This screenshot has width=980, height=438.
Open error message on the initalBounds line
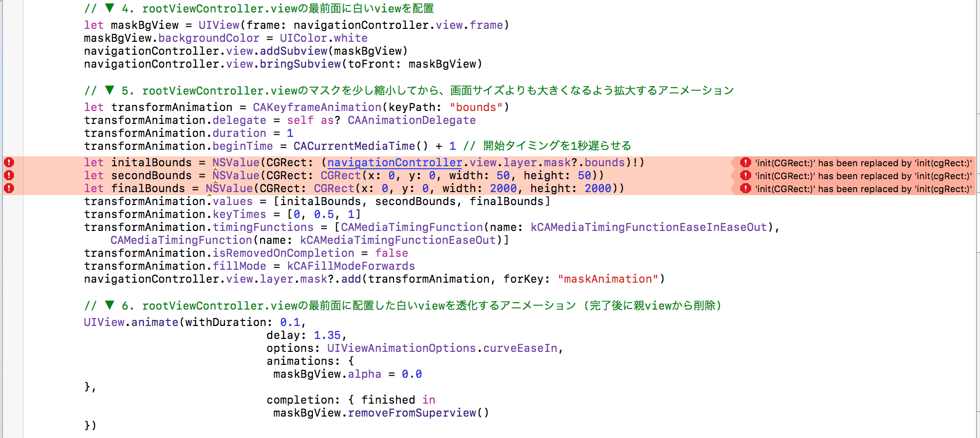[x=863, y=163]
